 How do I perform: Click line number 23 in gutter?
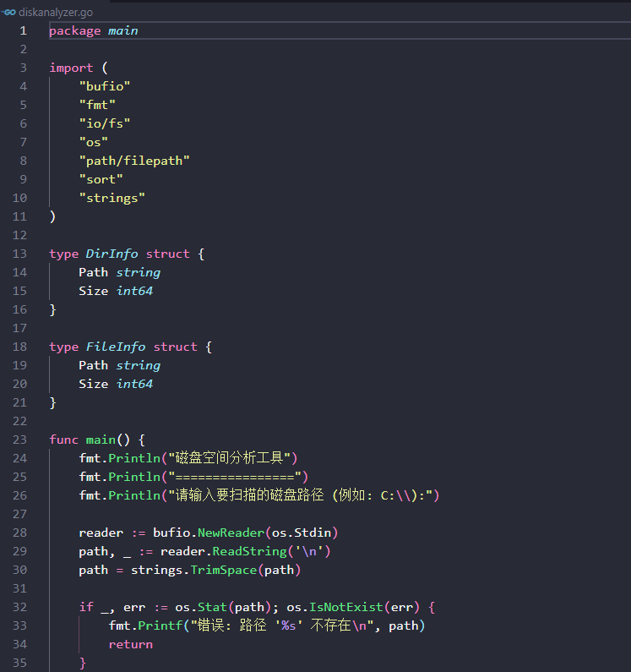tap(19, 440)
